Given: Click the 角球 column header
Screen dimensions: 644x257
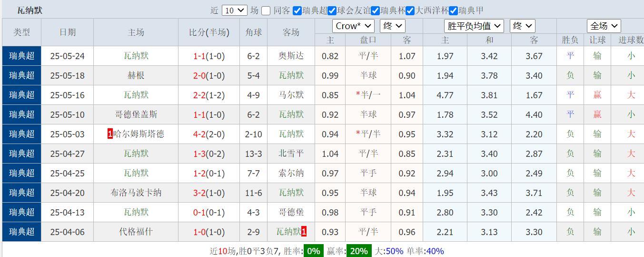Looking at the screenshot, I should pos(253,32).
